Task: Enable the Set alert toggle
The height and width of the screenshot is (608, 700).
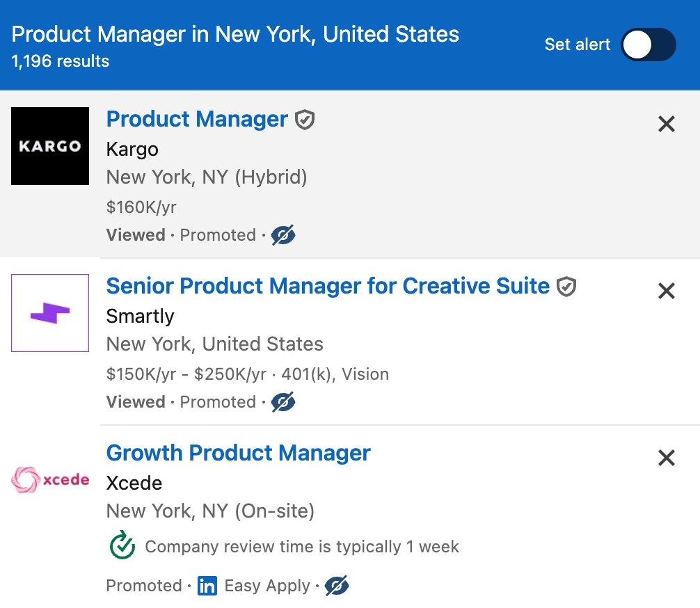Action: (x=648, y=45)
